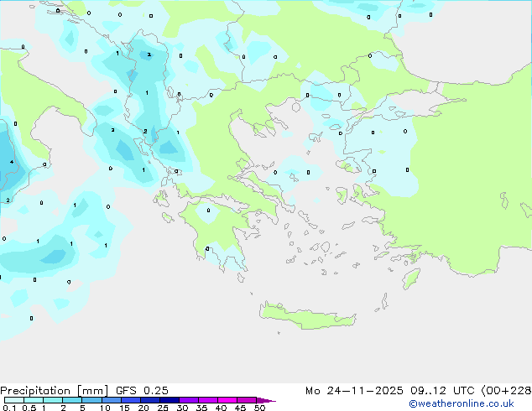This screenshot has width=532, height=411.
Task: Click the 1–2 mm legend color swatch
Action: click(53, 400)
